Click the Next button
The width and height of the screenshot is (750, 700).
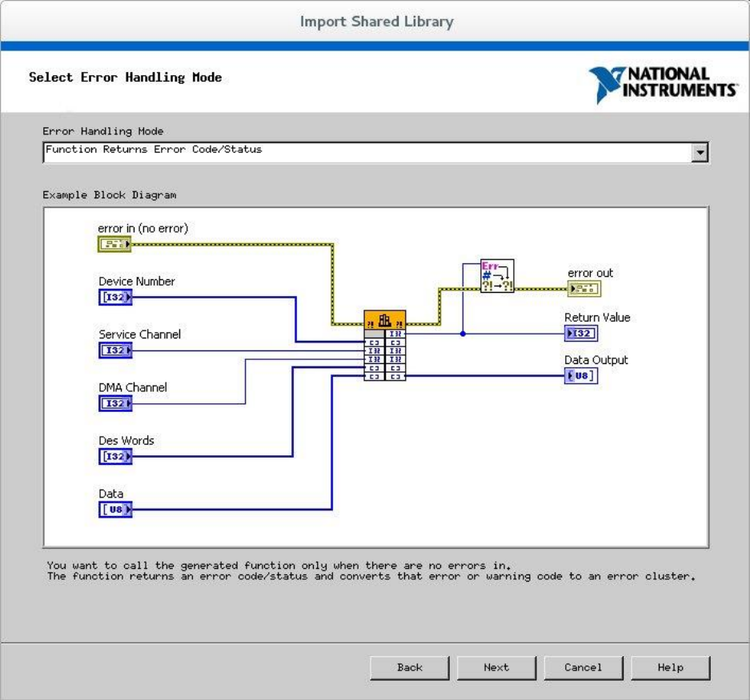coord(496,667)
